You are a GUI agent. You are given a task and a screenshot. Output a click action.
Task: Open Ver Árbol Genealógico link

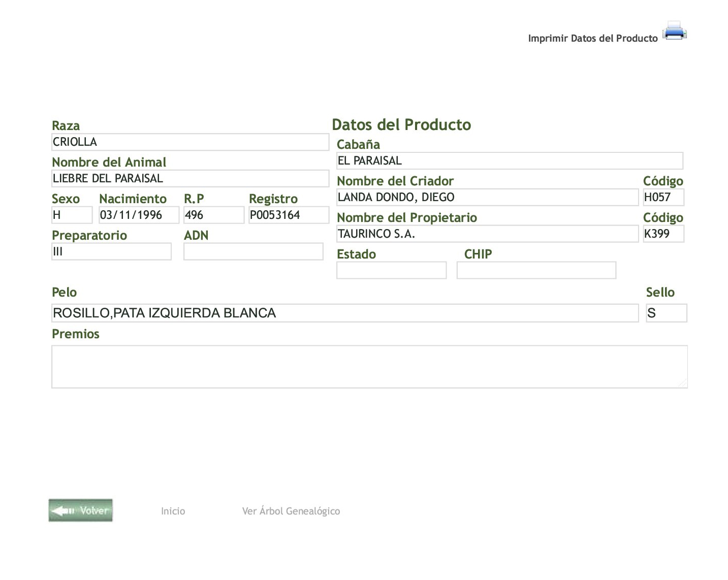291,511
